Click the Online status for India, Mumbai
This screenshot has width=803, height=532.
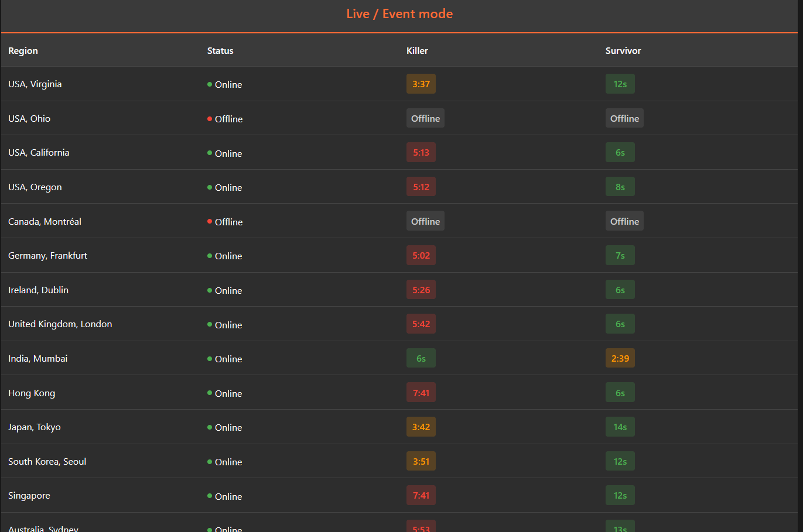225,359
